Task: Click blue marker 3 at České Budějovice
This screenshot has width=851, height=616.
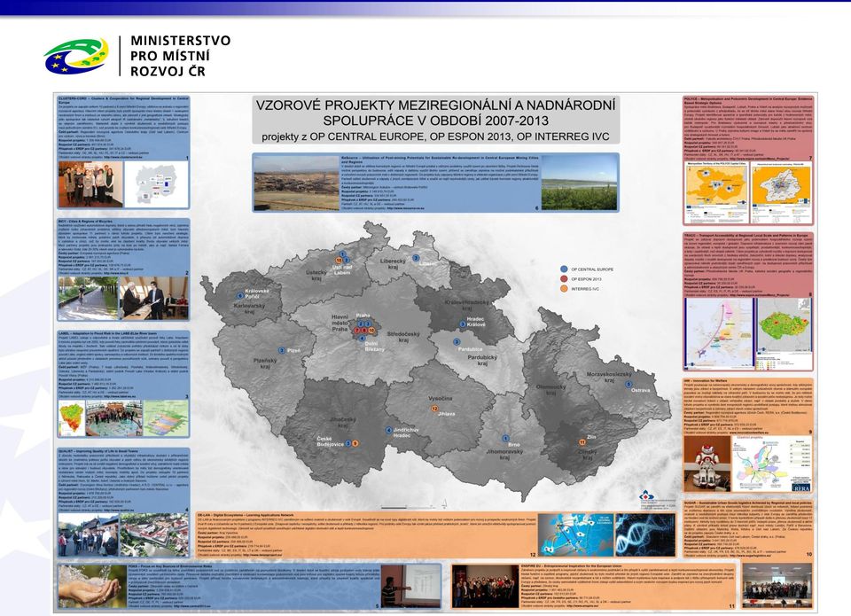Action: point(348,443)
